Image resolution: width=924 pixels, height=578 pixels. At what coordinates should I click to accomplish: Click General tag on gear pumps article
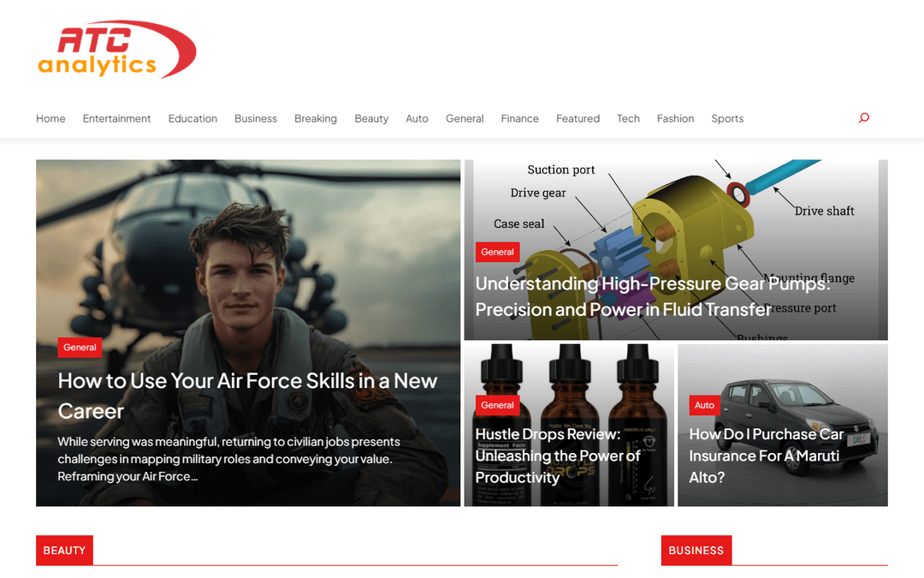coord(497,252)
